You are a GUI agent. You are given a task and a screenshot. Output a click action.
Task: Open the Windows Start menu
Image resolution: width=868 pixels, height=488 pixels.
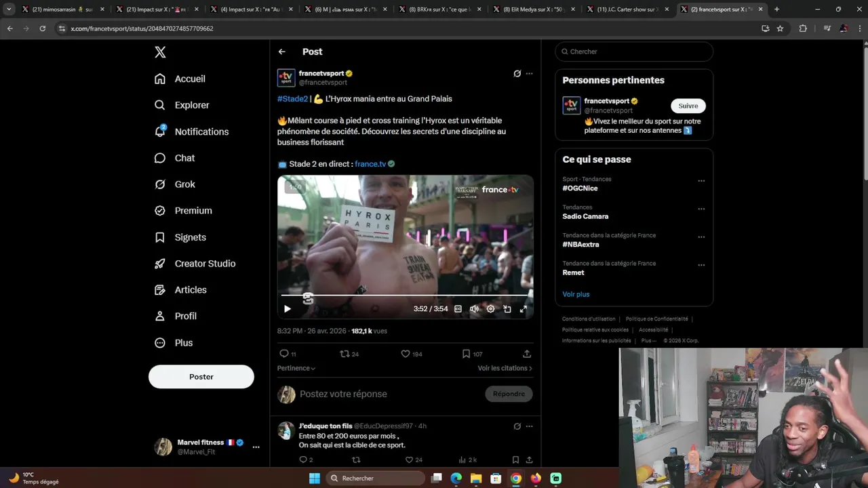314,479
